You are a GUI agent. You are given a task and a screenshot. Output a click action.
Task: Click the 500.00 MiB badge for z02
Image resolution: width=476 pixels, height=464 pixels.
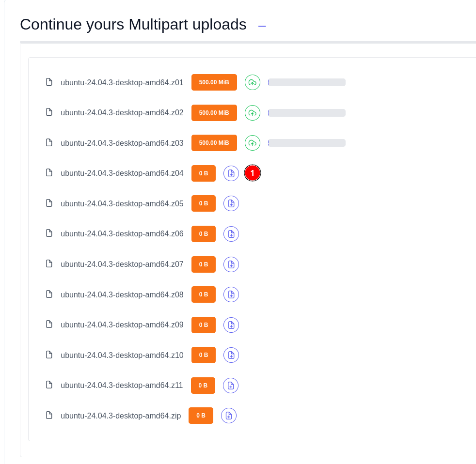coord(214,113)
